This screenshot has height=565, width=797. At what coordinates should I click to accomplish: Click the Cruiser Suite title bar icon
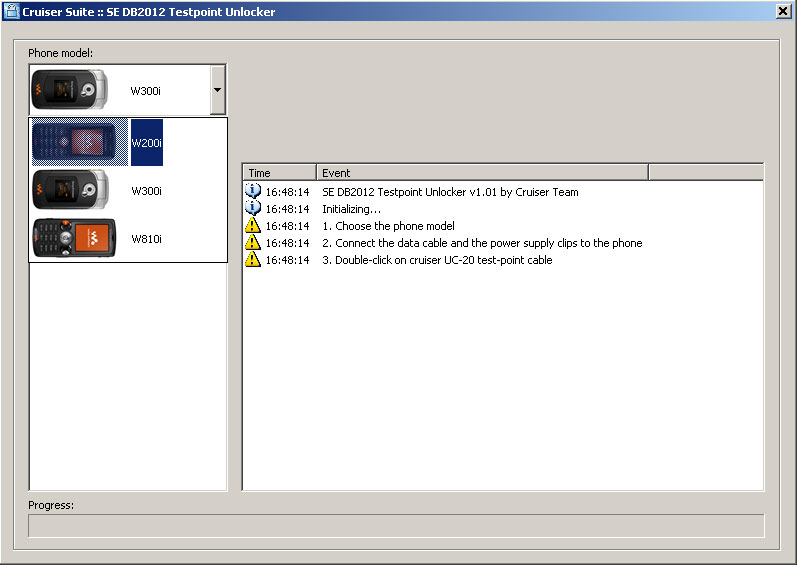pos(11,11)
